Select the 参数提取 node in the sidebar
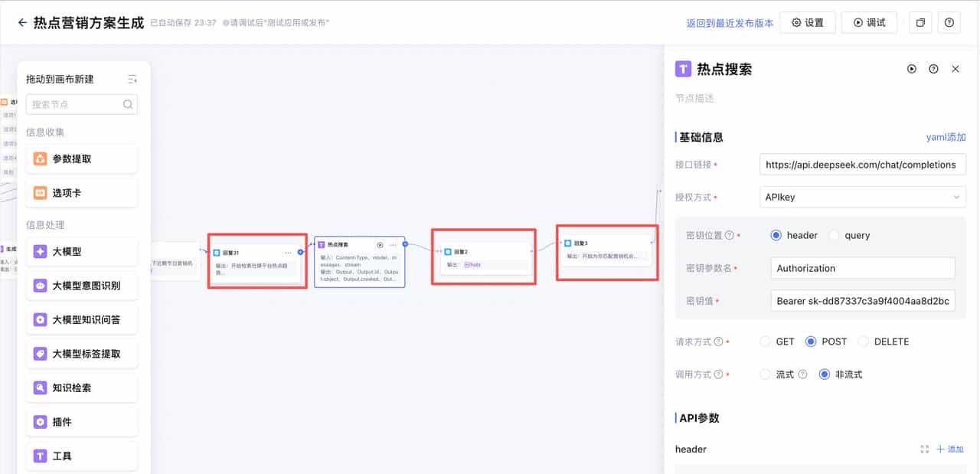 pos(81,159)
